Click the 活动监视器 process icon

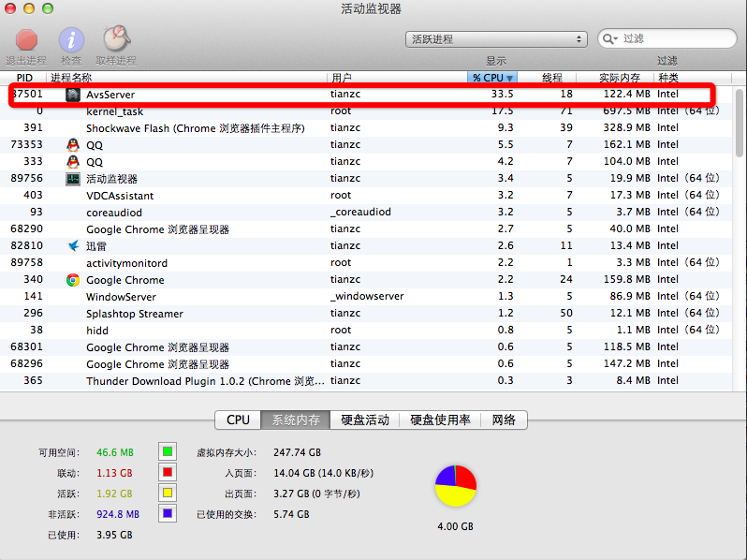click(72, 179)
